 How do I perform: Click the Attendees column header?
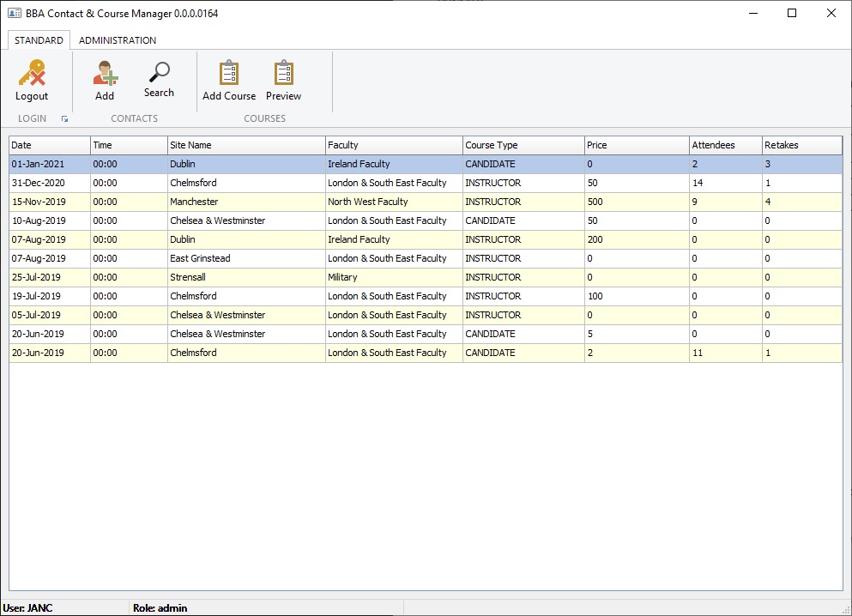(725, 145)
